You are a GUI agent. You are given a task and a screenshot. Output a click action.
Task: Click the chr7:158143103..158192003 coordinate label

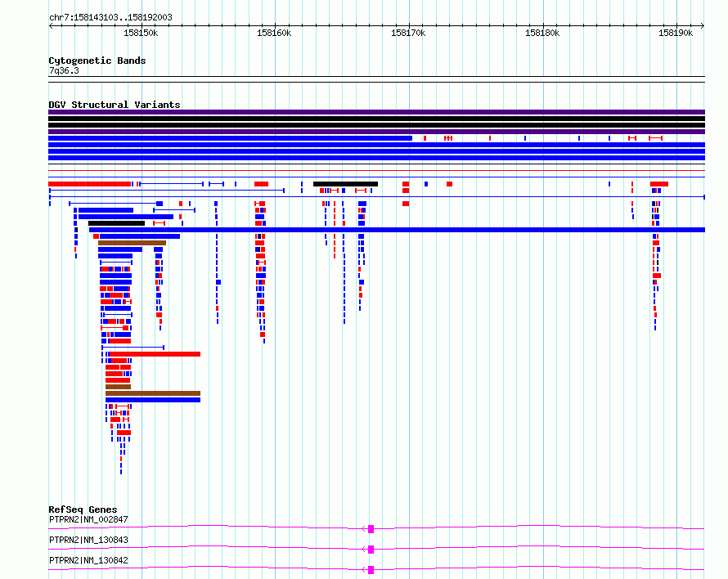[110, 17]
